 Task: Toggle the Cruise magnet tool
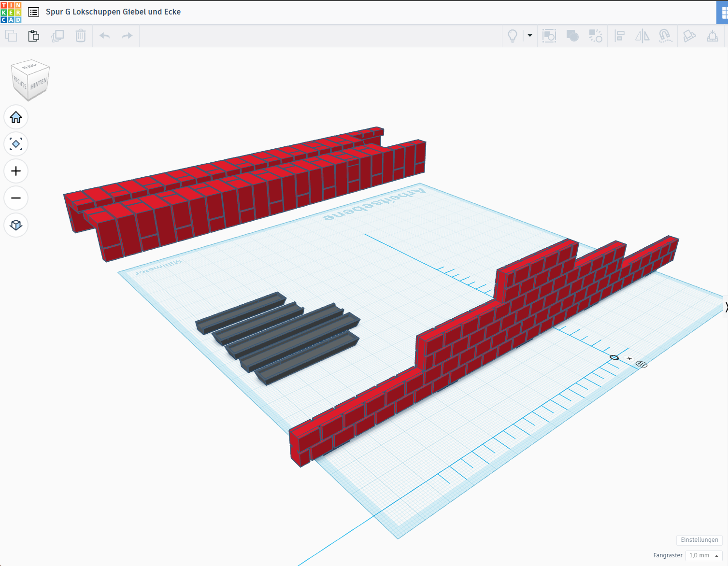(x=665, y=36)
